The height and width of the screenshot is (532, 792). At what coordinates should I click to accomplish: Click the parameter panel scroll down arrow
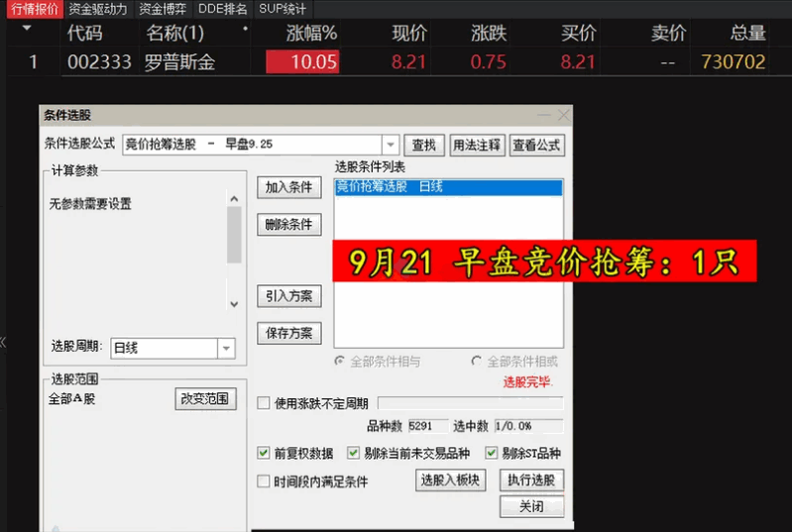234,304
